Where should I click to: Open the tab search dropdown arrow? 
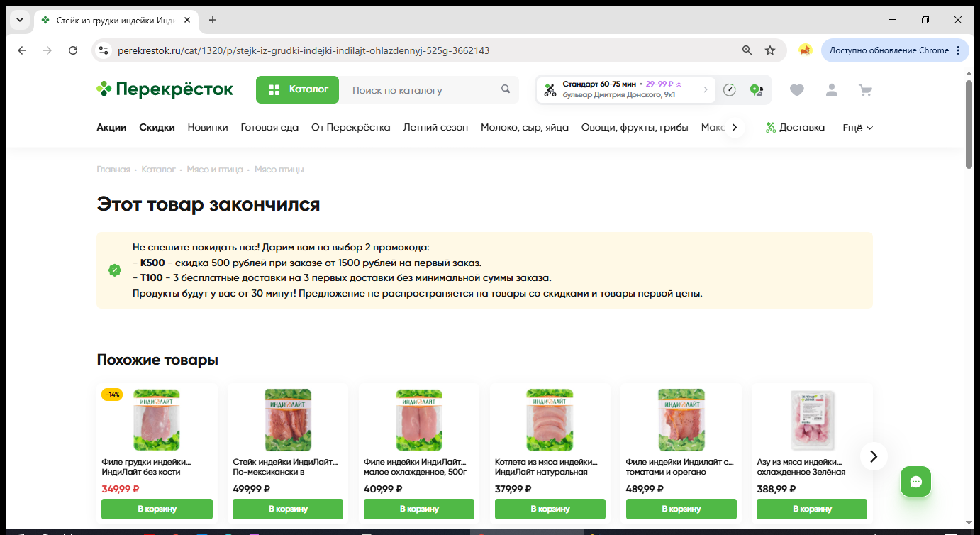coord(19,20)
